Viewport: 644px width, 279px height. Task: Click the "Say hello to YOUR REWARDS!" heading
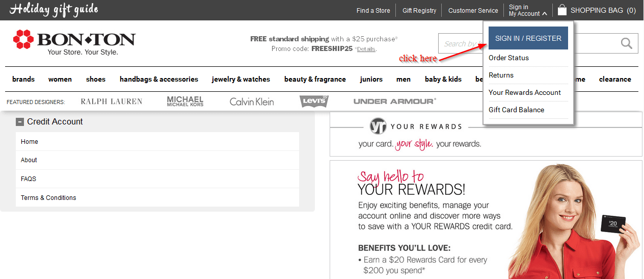411,183
